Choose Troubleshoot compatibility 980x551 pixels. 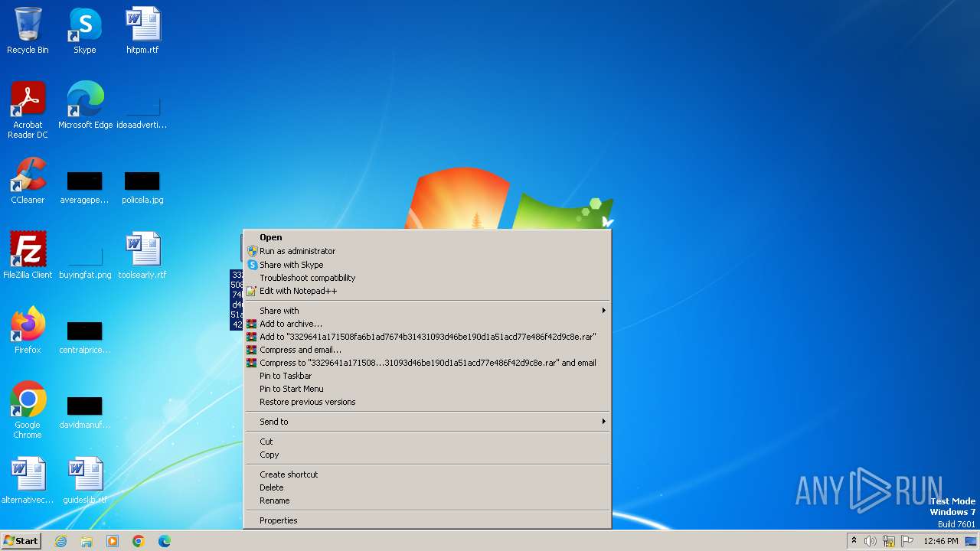tap(427, 278)
